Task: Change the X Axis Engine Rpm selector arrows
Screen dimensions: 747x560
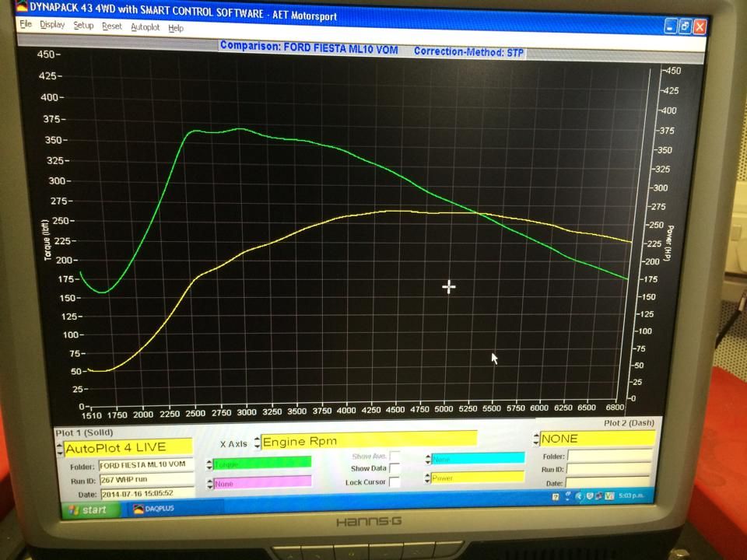Action: 258,443
